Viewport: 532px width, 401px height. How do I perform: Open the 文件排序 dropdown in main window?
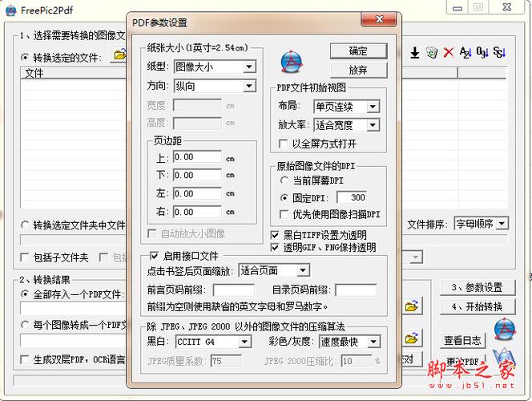tap(502, 224)
